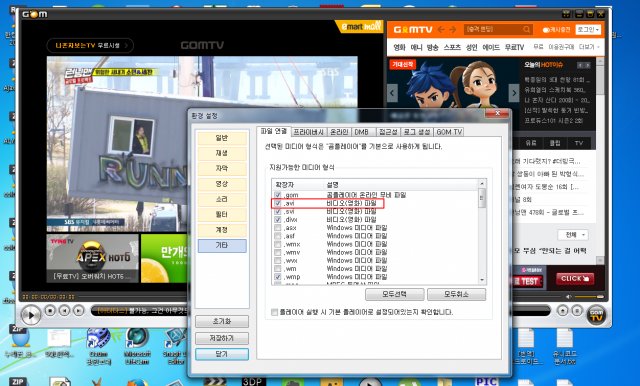Click the GOM TV round logo button
Viewport: 640px width, 386px height.
coord(596,315)
